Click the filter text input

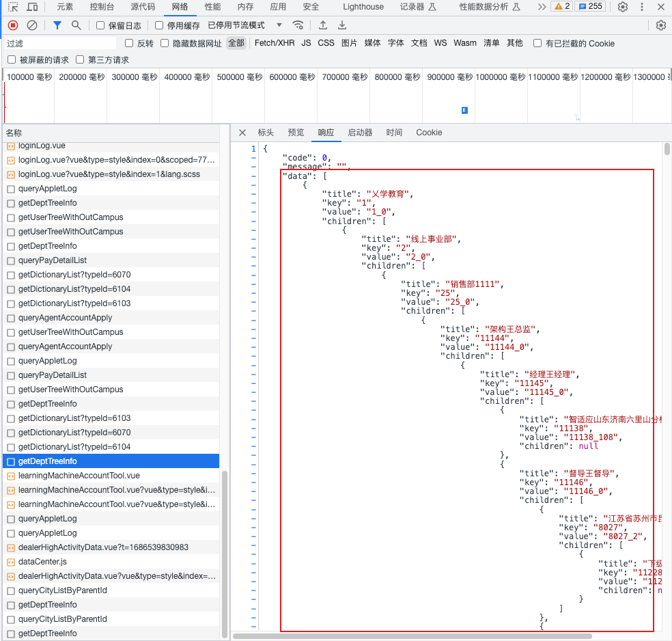(x=60, y=43)
